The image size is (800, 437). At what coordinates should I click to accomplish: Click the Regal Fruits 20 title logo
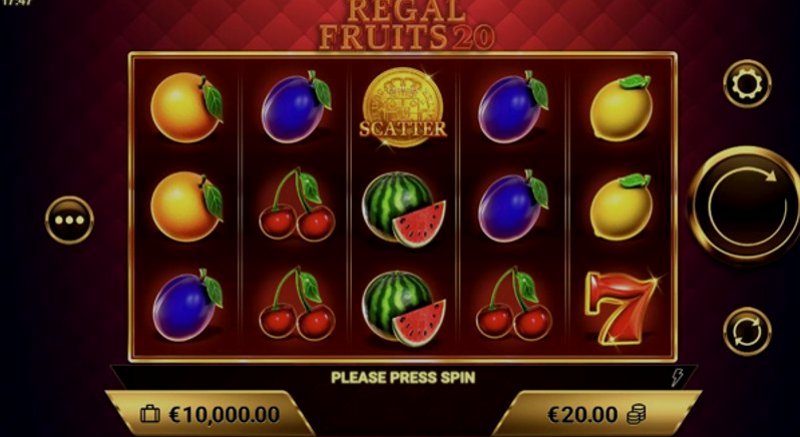[x=407, y=25]
